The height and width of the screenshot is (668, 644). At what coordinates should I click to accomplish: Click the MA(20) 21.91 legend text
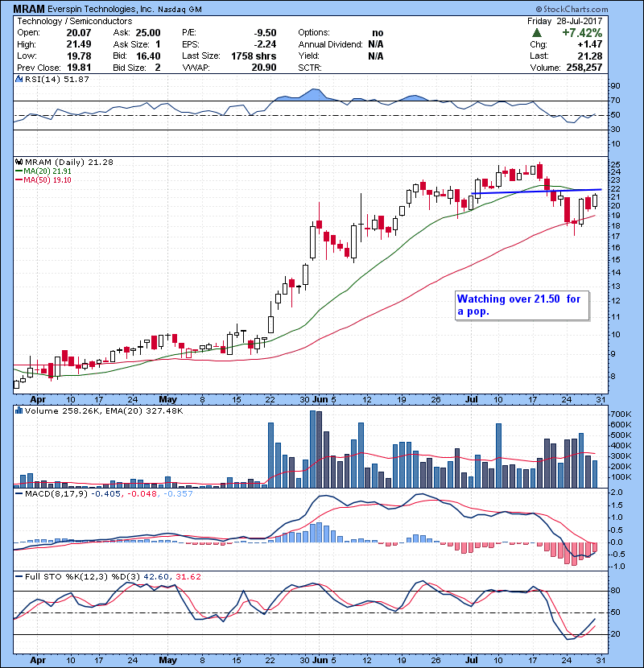[x=47, y=171]
